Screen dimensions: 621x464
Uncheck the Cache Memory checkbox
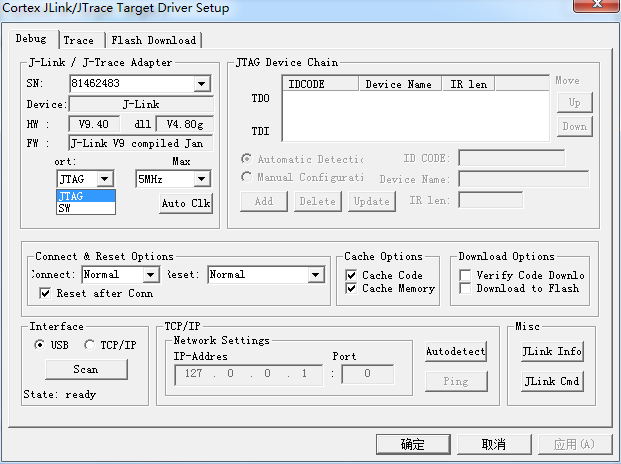point(351,288)
